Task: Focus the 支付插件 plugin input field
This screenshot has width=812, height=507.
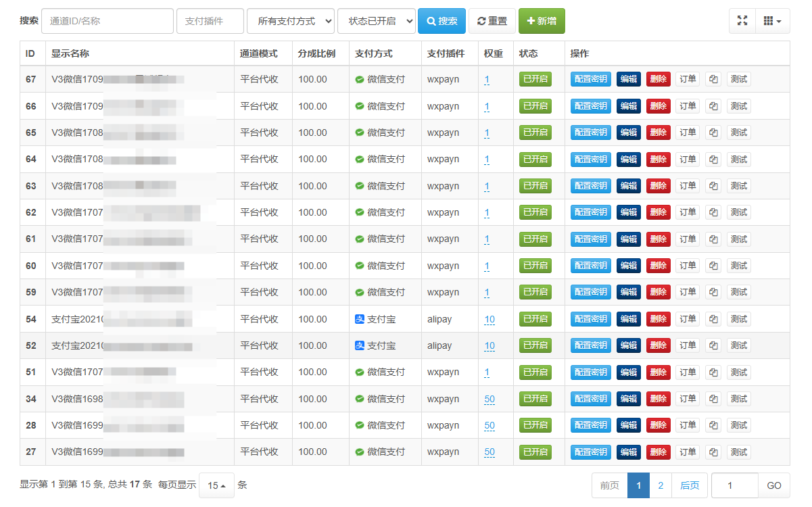Action: 210,21
